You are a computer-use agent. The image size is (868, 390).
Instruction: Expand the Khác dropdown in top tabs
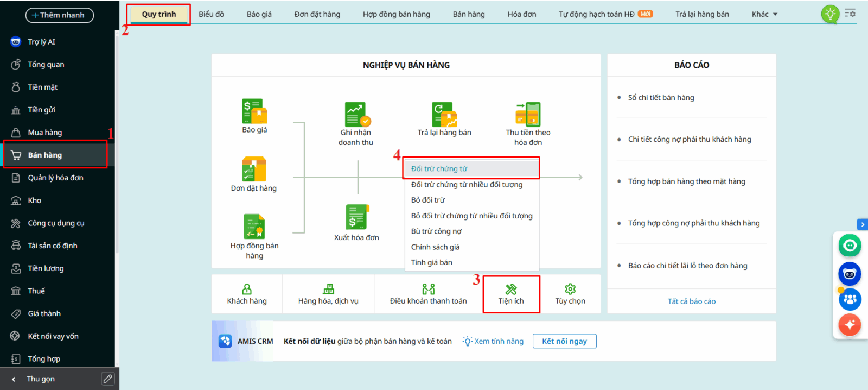(x=764, y=14)
